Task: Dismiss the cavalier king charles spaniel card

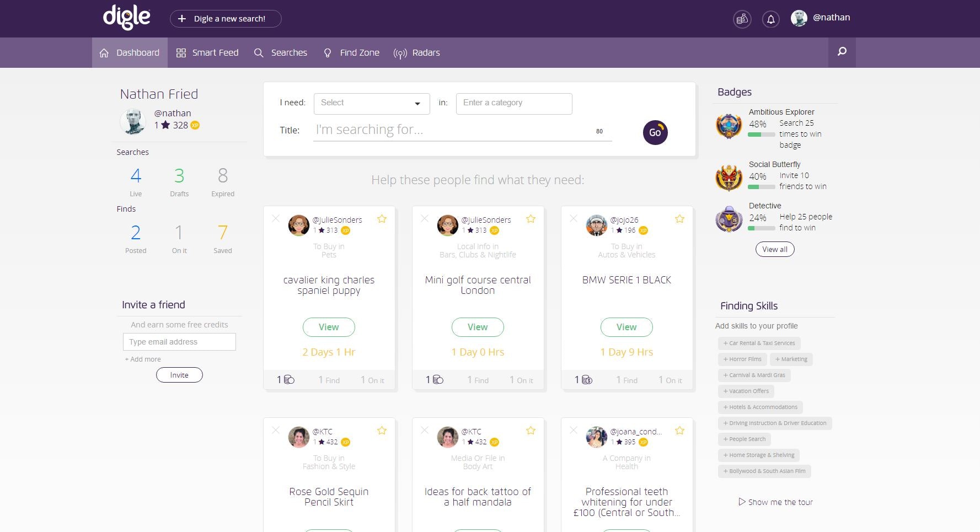Action: (x=276, y=219)
